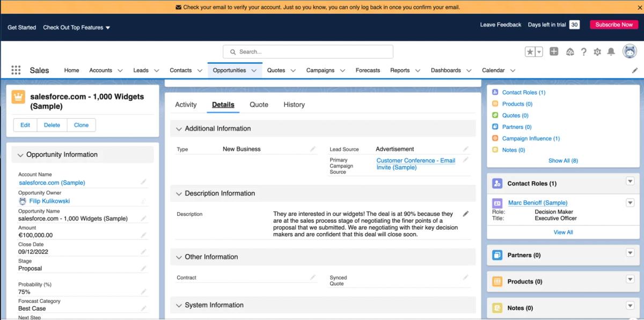Image resolution: width=644 pixels, height=320 pixels.
Task: Click the Subscribe Now button
Action: tap(614, 25)
